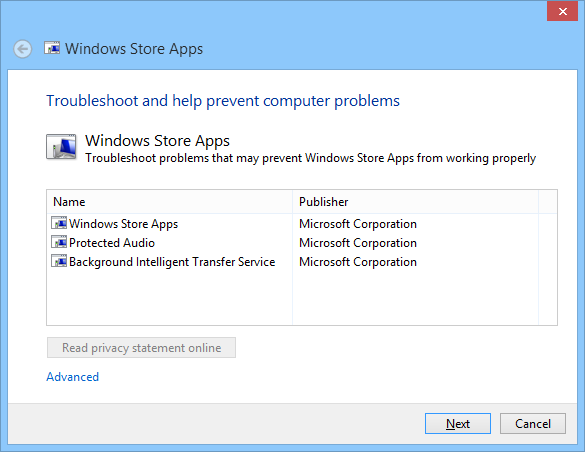Click the Troubleshoot and help prevent heading
The width and height of the screenshot is (585, 452).
(223, 101)
